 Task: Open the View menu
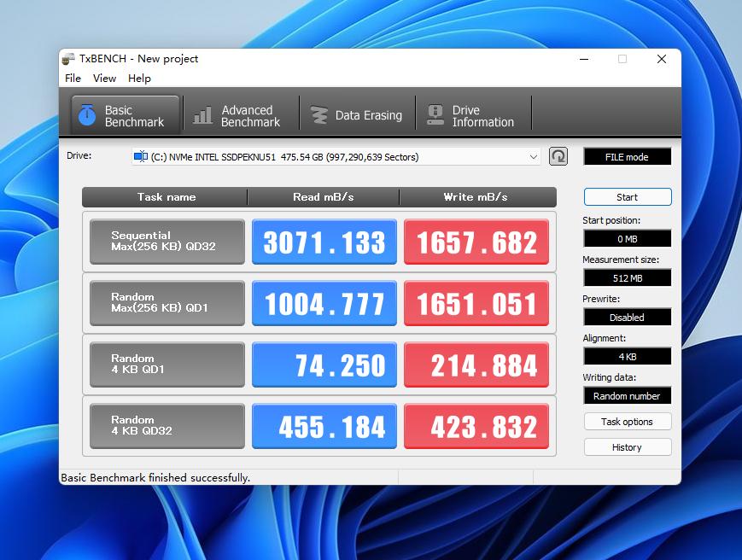tap(104, 79)
